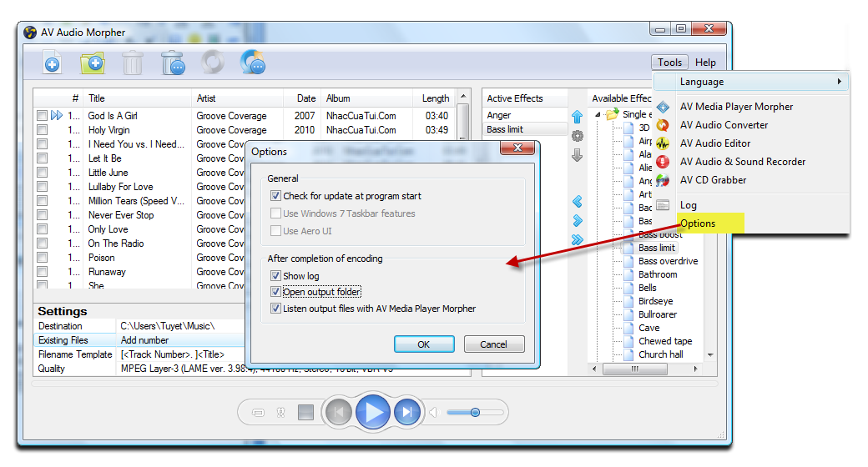
Task: Move effect down with the gray arrow
Action: [577, 155]
